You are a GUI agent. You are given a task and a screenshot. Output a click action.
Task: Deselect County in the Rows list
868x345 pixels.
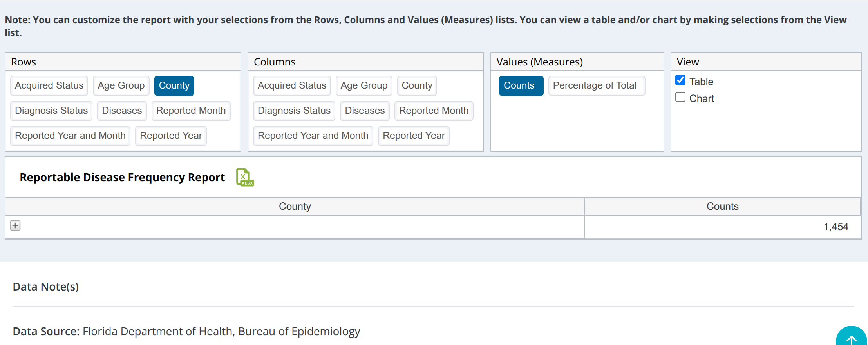pos(174,85)
